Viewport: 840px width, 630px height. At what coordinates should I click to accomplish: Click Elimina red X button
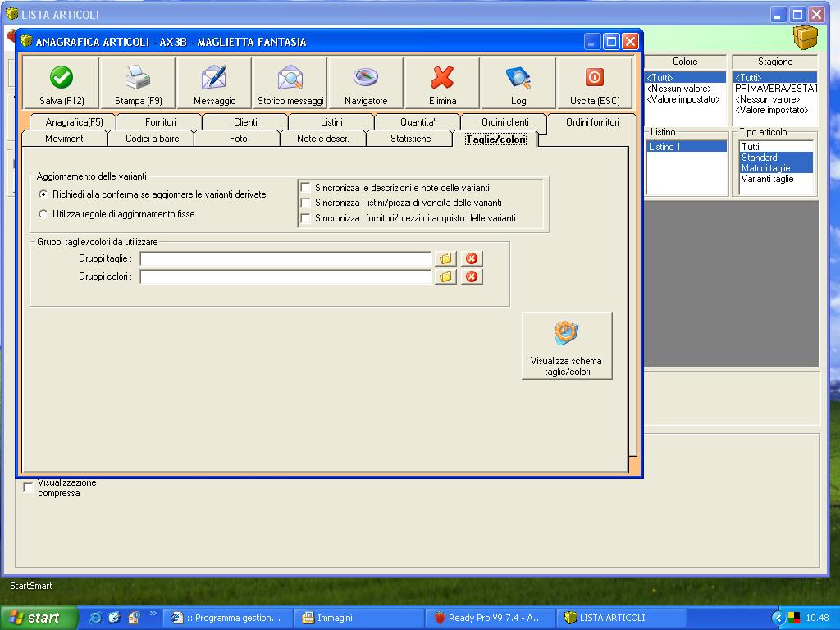coord(442,83)
